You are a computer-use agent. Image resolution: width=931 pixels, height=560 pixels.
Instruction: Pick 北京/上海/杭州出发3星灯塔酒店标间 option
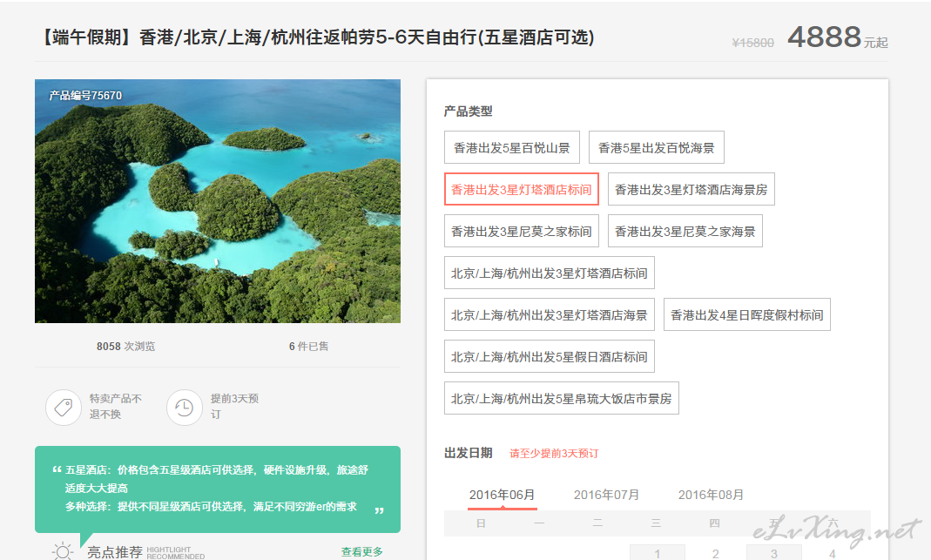click(x=550, y=273)
